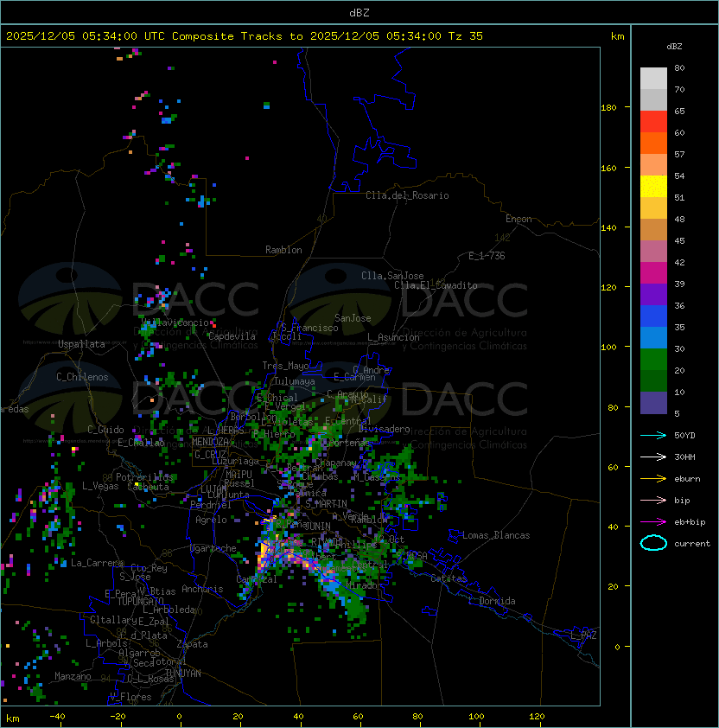The width and height of the screenshot is (719, 728).
Task: Click the '-20' tick on the bottom km axis
Action: pyautogui.click(x=118, y=717)
